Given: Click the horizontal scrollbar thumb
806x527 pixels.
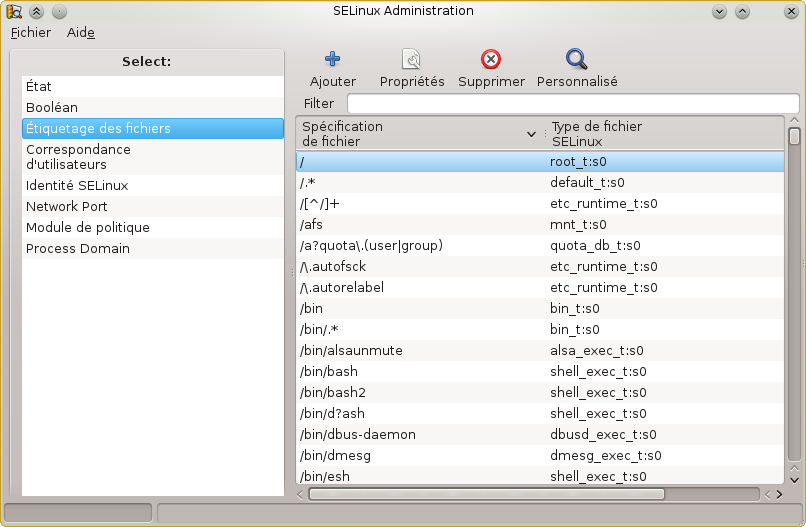Looking at the screenshot, I should click(x=486, y=494).
